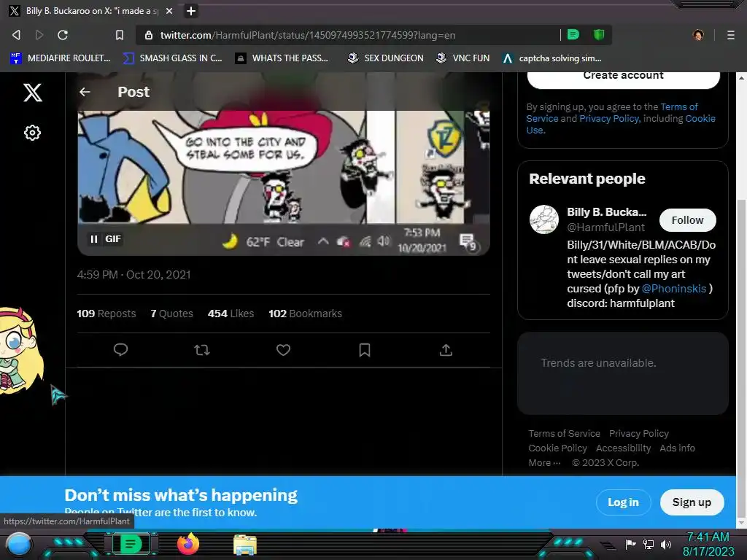Open footer Accessibility link
The image size is (747, 560).
coord(623,448)
